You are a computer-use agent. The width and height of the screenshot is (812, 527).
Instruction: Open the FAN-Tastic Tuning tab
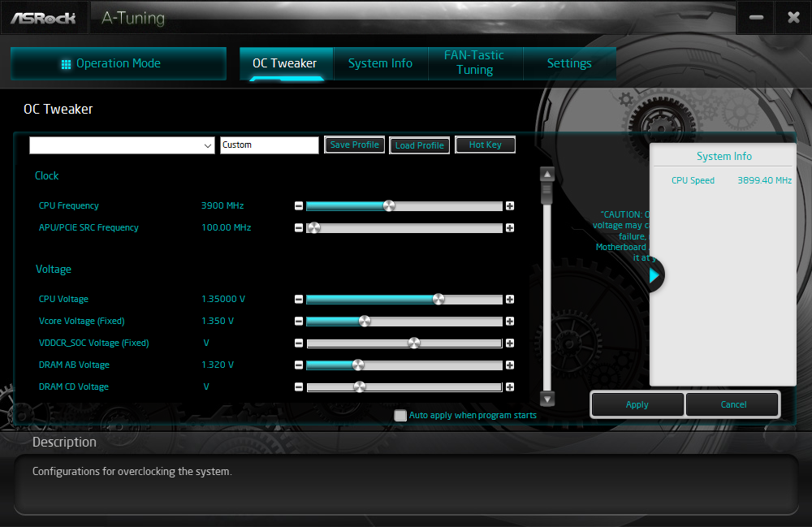tap(475, 63)
